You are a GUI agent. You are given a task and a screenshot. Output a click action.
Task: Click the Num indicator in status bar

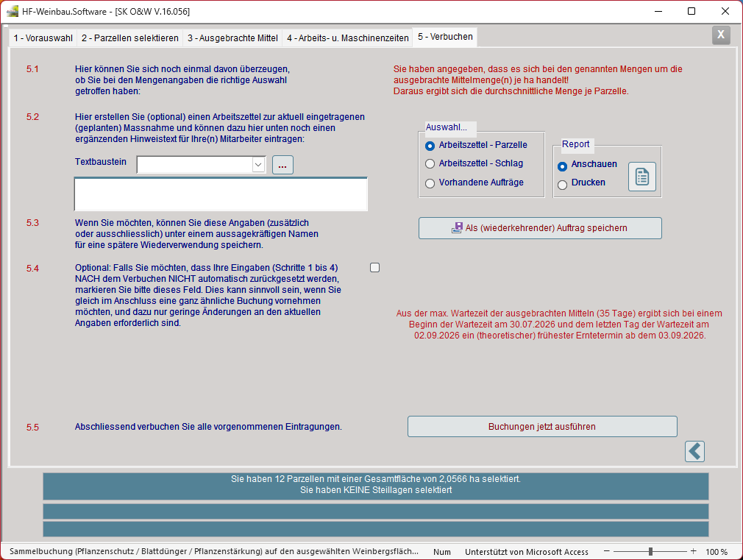[x=441, y=552]
